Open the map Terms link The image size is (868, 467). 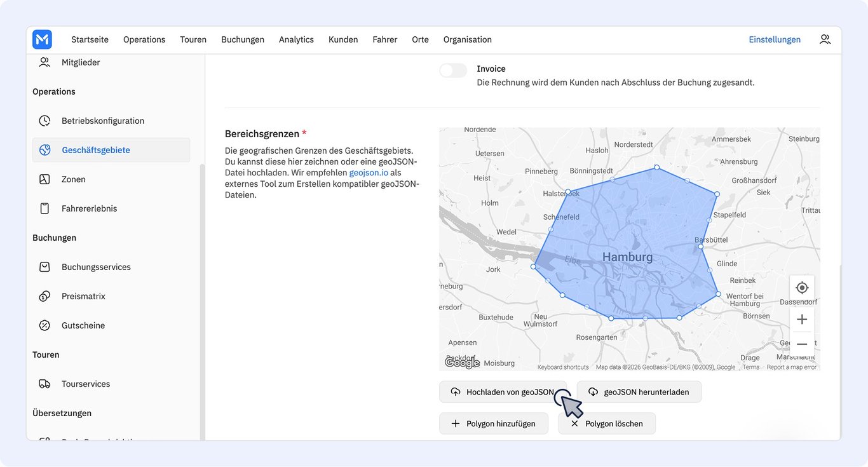click(751, 367)
